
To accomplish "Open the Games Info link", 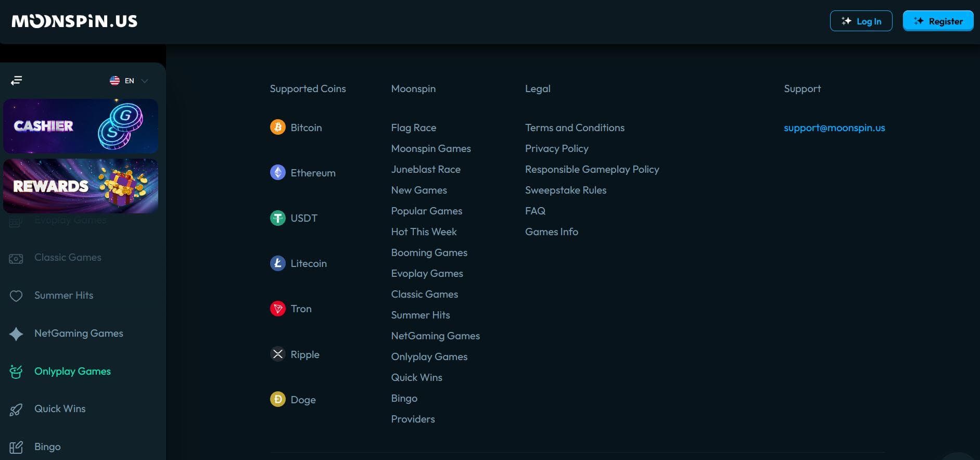I will pos(551,232).
